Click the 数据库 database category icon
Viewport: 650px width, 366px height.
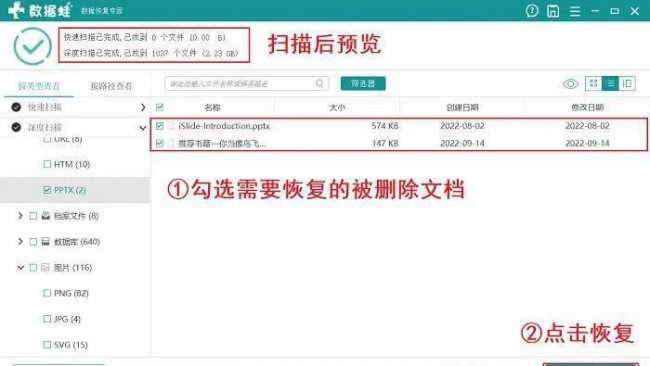46,241
